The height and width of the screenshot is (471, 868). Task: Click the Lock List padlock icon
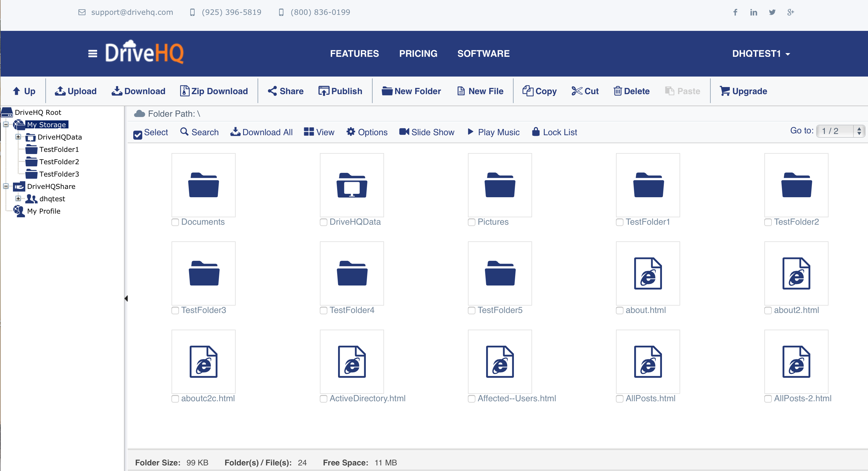point(535,132)
